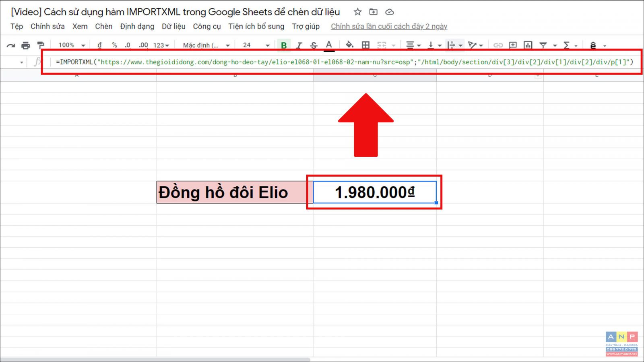
Task: Increase decimal places icon
Action: pyautogui.click(x=143, y=45)
